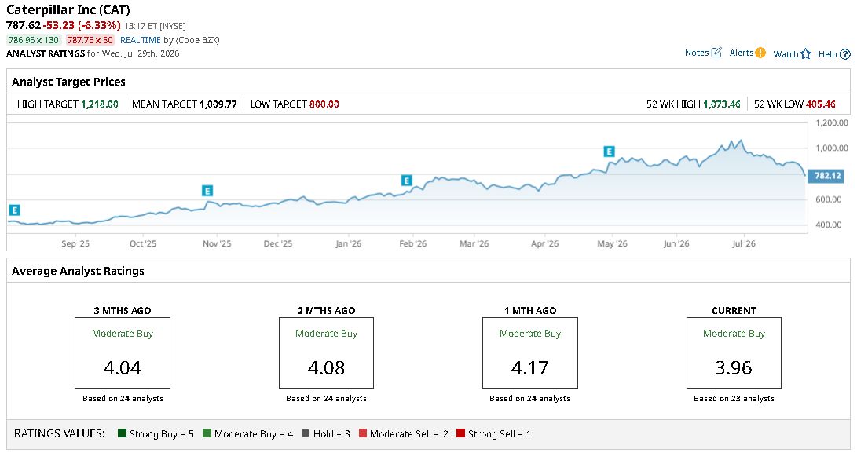Click the price change -53.23 (-6.33%)
This screenshot has height=453, width=868.
pyautogui.click(x=82, y=25)
